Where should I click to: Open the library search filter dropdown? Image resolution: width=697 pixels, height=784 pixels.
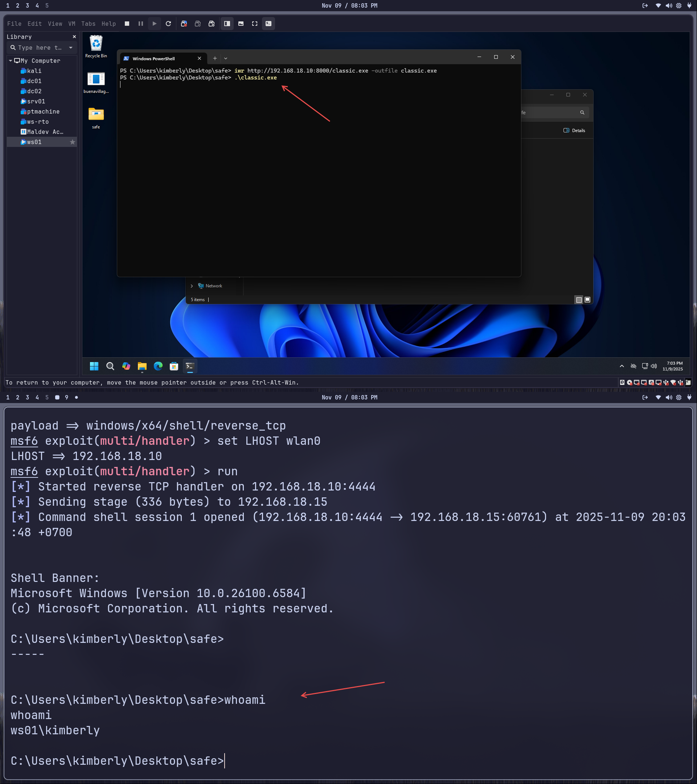[x=71, y=48]
